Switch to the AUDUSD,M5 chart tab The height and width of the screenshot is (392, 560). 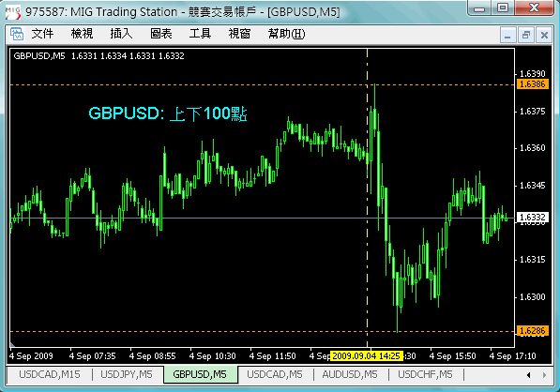350,374
